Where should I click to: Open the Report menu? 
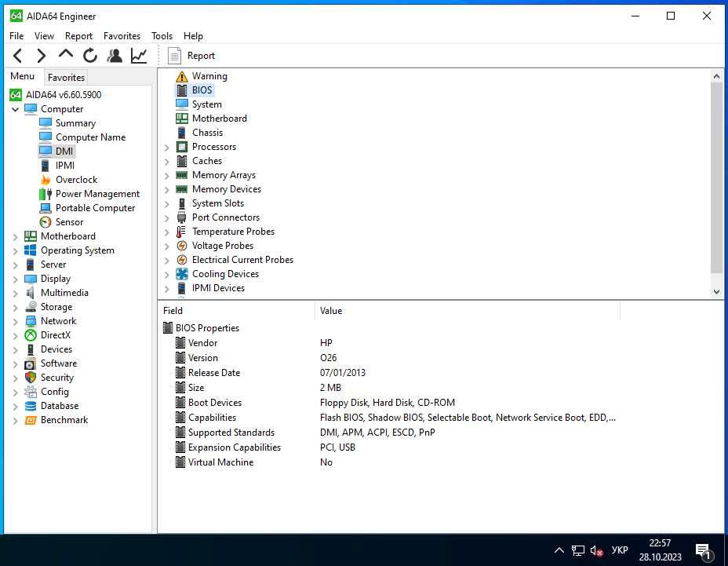click(78, 36)
